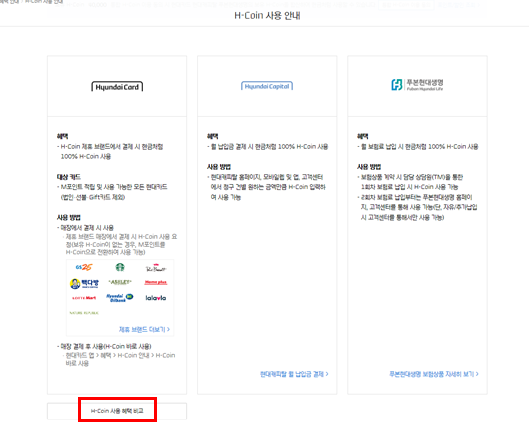
Task: Click 매장에서 결제 시 사용 text
Action: pos(87,228)
